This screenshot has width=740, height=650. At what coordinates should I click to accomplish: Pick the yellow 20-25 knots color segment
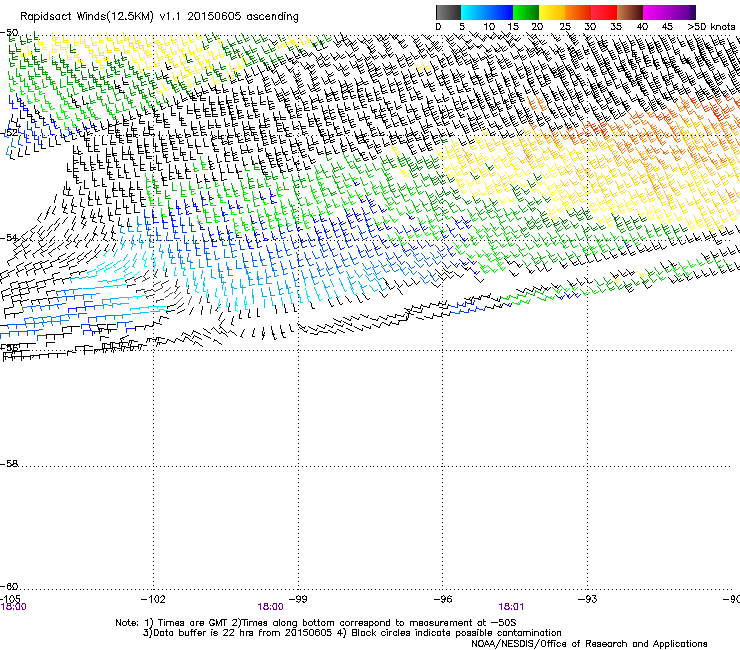click(552, 12)
